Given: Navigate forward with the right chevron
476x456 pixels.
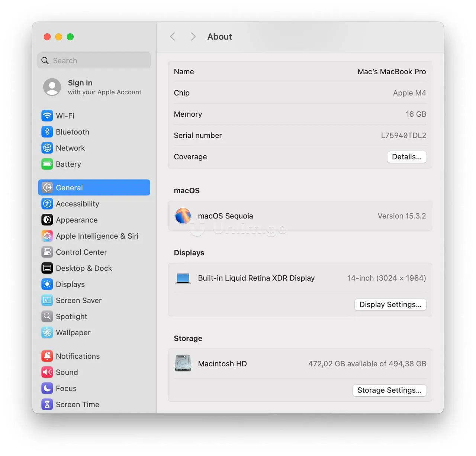Looking at the screenshot, I should (193, 36).
